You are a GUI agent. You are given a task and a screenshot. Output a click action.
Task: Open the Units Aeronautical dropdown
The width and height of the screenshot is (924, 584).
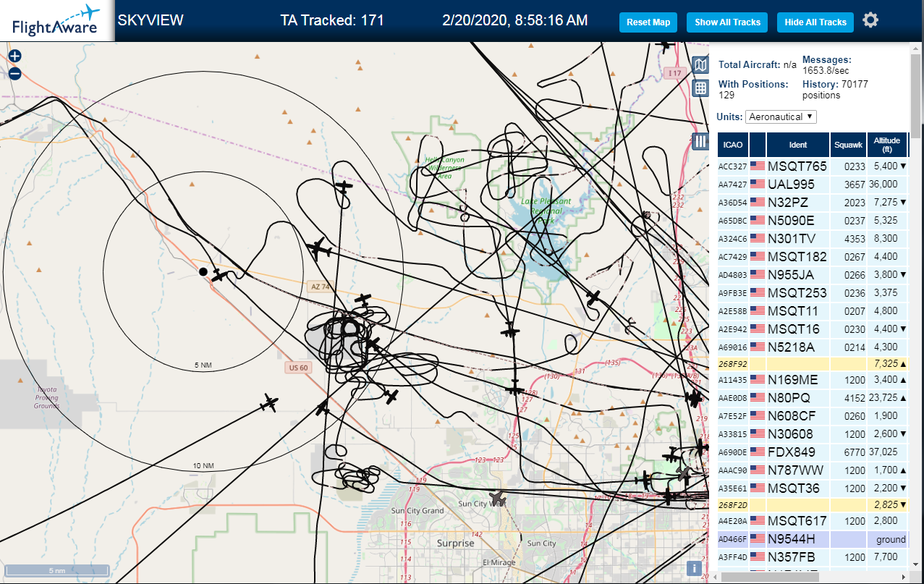tap(781, 117)
